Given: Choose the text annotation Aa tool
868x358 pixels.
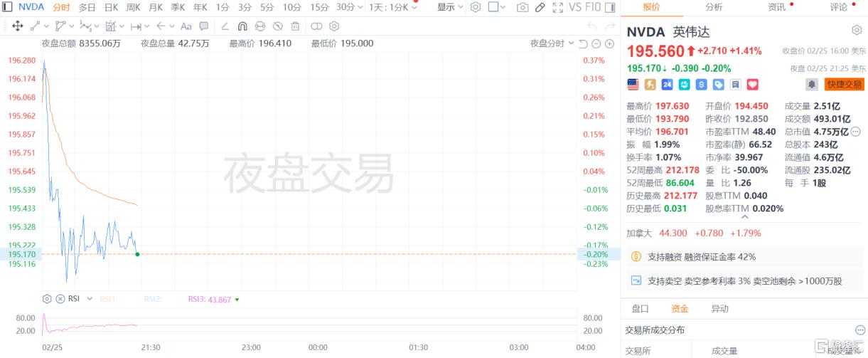Looking at the screenshot, I should pos(186,26).
